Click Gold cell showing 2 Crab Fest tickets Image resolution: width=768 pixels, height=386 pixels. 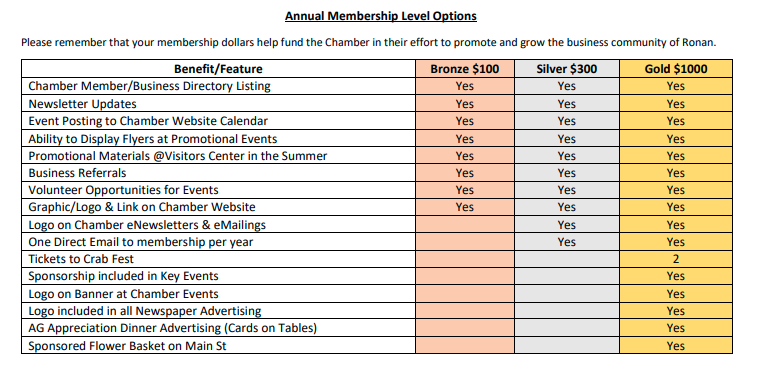coord(676,259)
